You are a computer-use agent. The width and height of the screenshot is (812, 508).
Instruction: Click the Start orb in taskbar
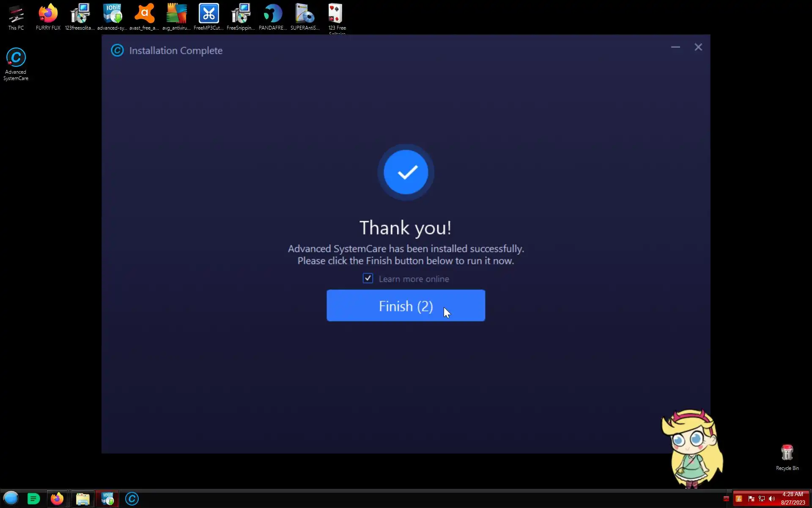point(11,499)
